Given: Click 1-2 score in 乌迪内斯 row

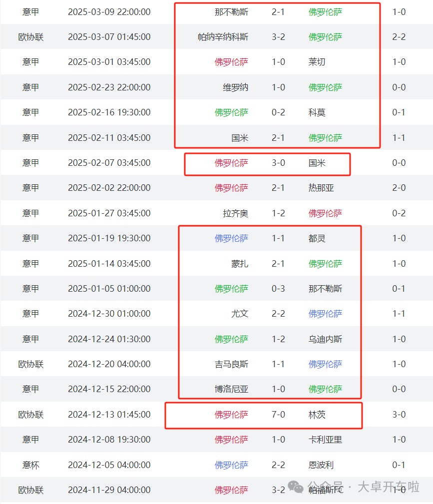Looking at the screenshot, I should click(278, 339).
